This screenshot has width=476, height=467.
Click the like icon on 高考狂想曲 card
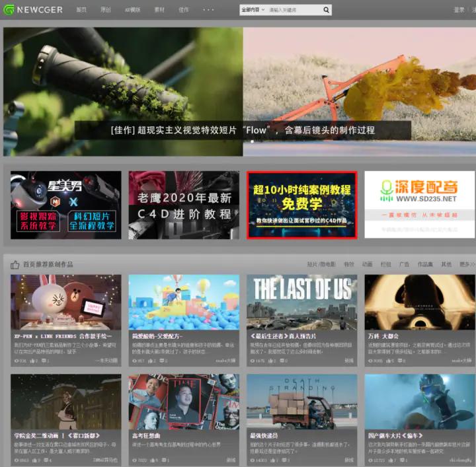153,460
